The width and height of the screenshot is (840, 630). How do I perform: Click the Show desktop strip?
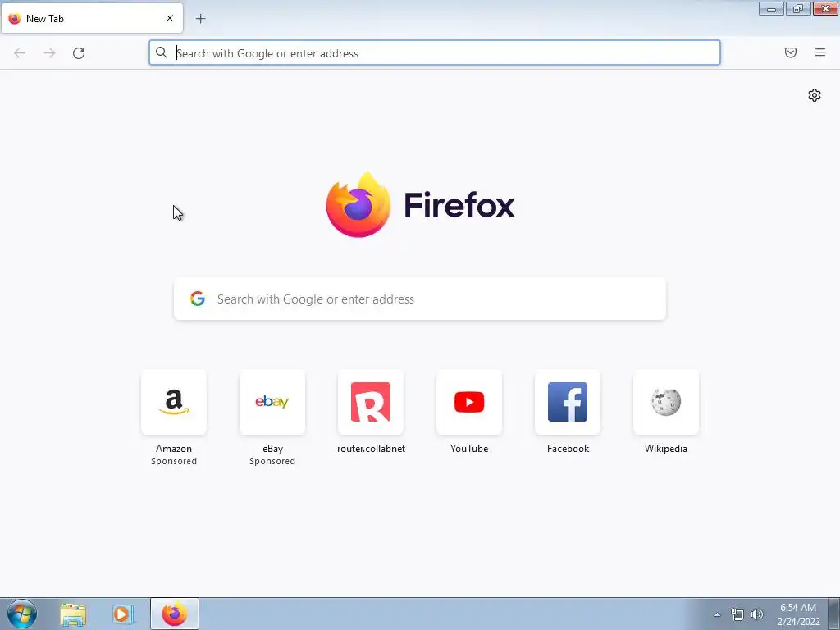[x=834, y=614]
